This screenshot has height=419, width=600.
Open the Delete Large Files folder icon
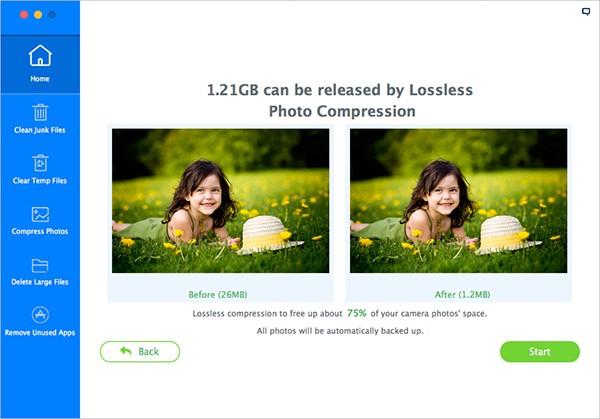pyautogui.click(x=40, y=266)
